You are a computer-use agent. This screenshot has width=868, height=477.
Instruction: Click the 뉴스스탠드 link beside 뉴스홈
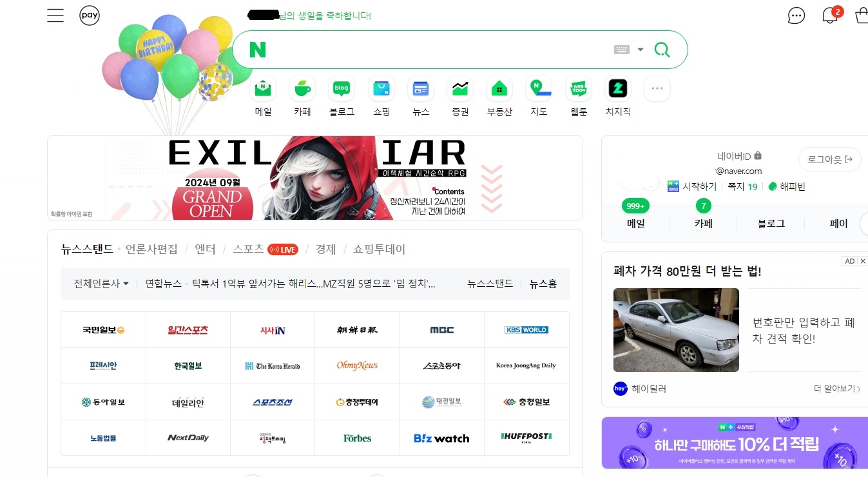490,284
